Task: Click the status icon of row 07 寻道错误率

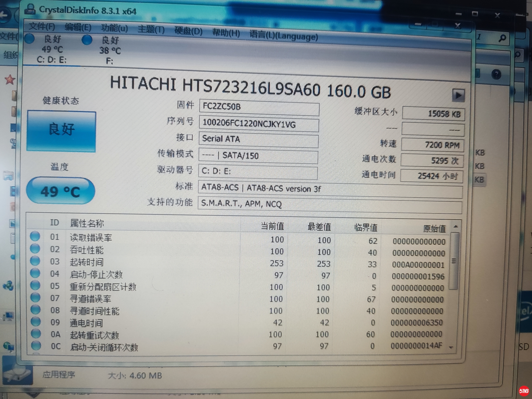Action: (36, 297)
